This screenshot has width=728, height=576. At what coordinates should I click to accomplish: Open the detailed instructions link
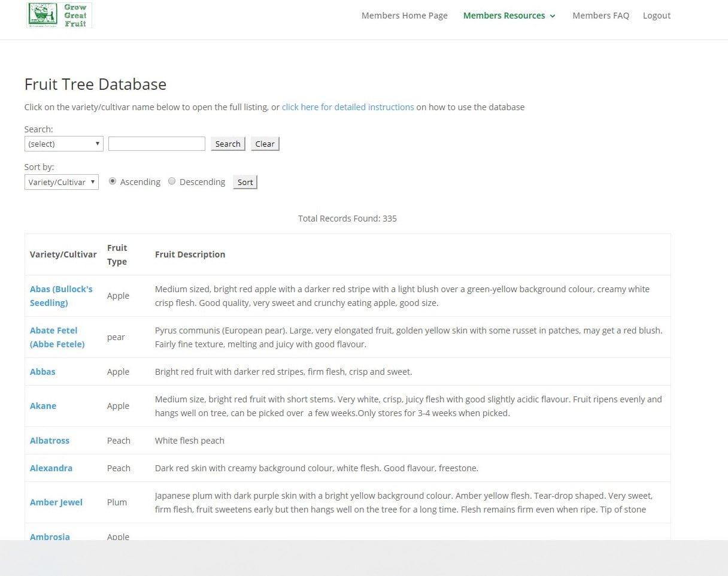(348, 107)
